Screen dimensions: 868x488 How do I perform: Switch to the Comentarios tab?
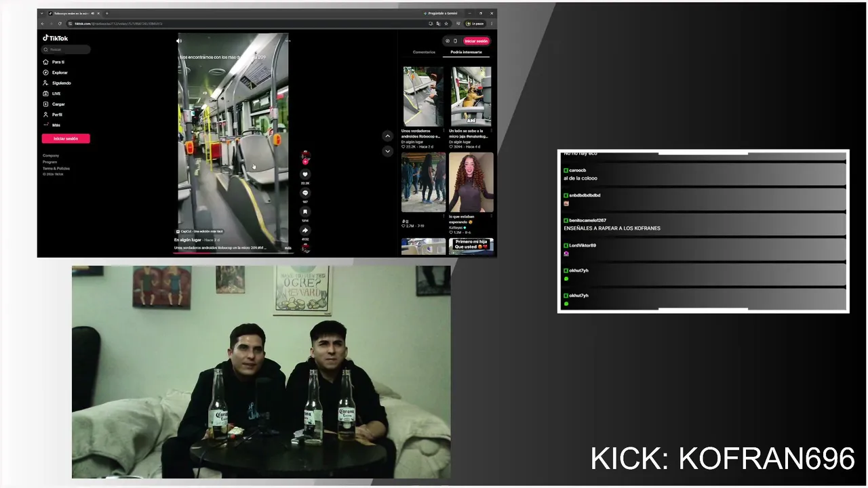coord(424,52)
